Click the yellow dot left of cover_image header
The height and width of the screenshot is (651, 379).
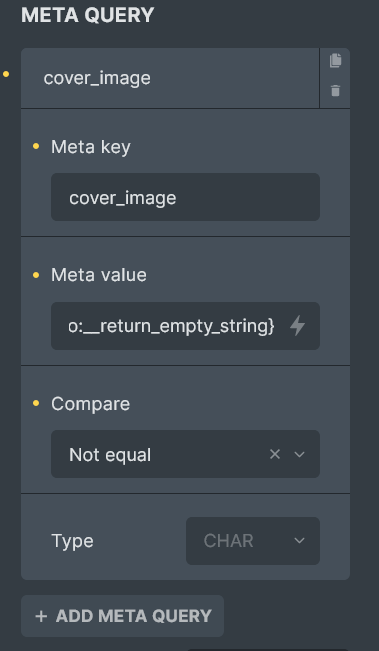(6, 74)
